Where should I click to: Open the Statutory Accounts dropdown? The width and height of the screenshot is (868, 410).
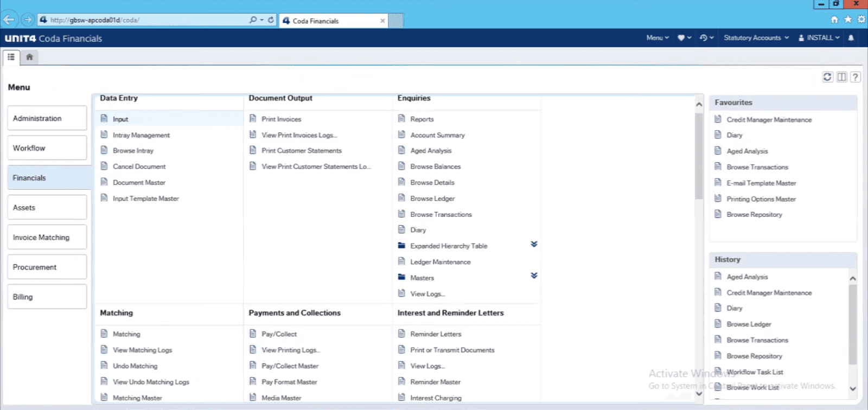point(756,38)
